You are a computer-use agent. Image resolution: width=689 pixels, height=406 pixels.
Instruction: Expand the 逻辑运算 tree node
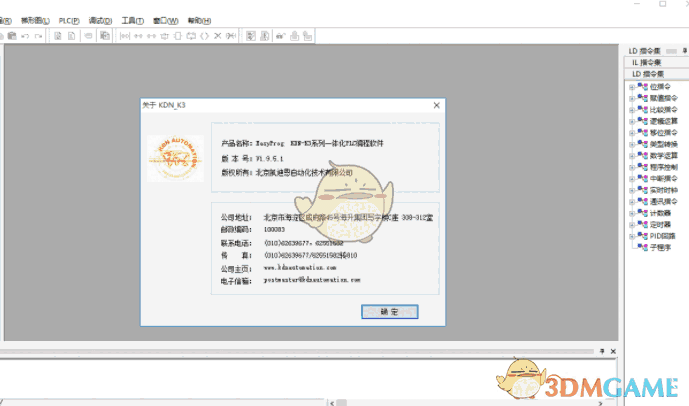[632, 121]
